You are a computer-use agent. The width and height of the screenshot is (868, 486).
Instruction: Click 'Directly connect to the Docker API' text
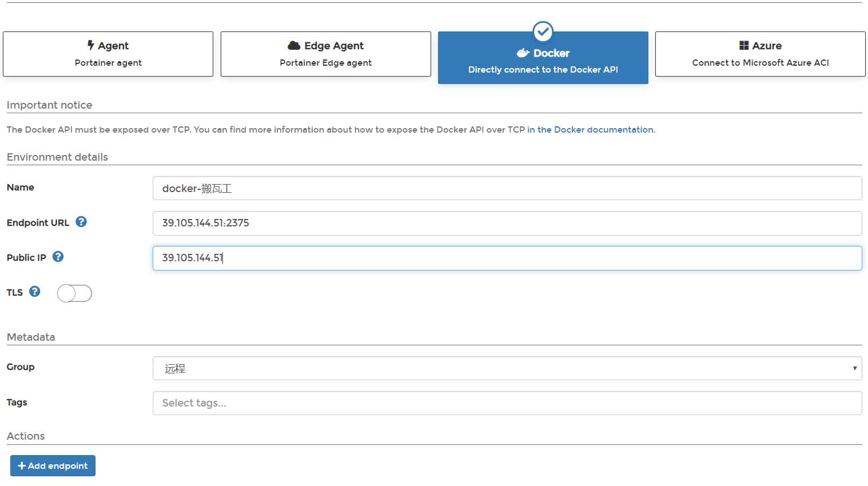543,70
